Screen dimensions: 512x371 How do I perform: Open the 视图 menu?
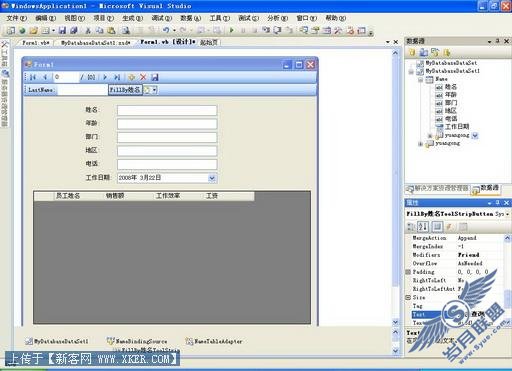point(74,18)
